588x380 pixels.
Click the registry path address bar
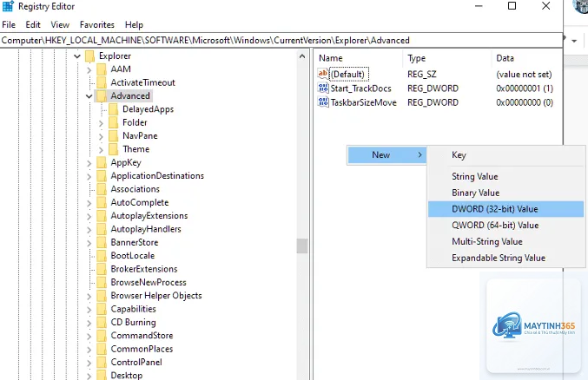(x=281, y=41)
